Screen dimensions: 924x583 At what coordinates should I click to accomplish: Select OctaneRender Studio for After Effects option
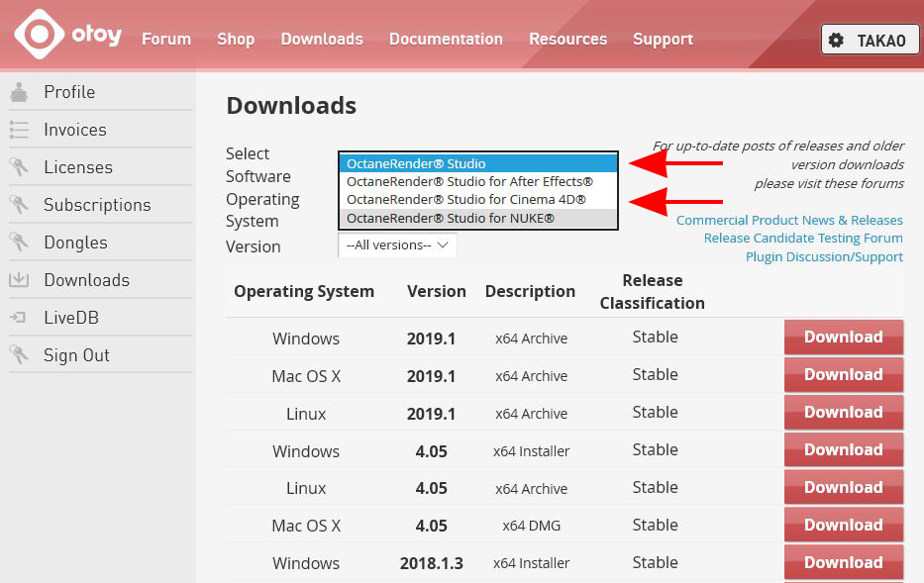[x=469, y=182]
